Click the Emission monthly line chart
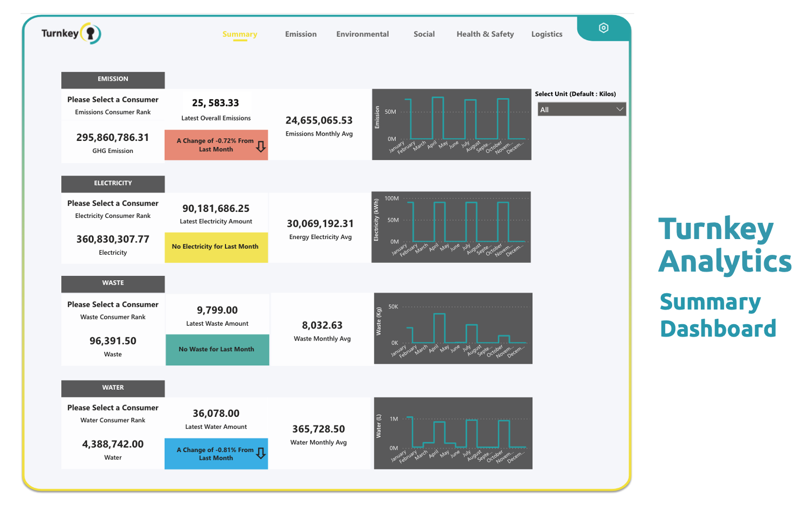 pos(452,124)
